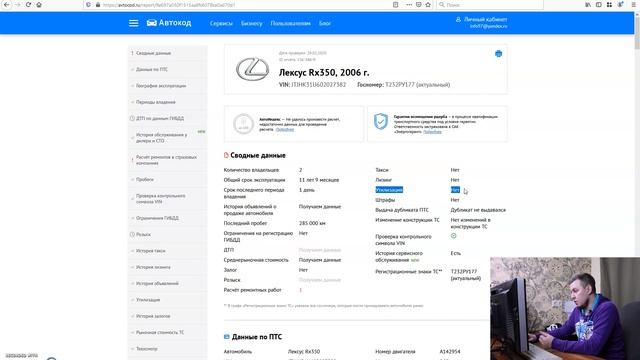This screenshot has width=640, height=360.
Task: Open Блог menu item
Action: click(325, 23)
